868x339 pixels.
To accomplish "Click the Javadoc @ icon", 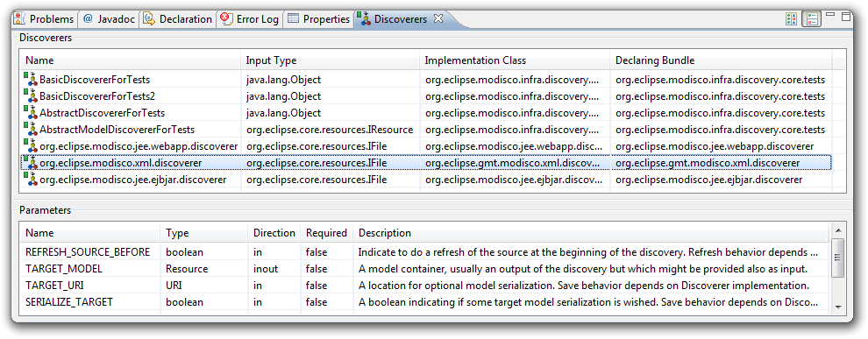I will (88, 18).
